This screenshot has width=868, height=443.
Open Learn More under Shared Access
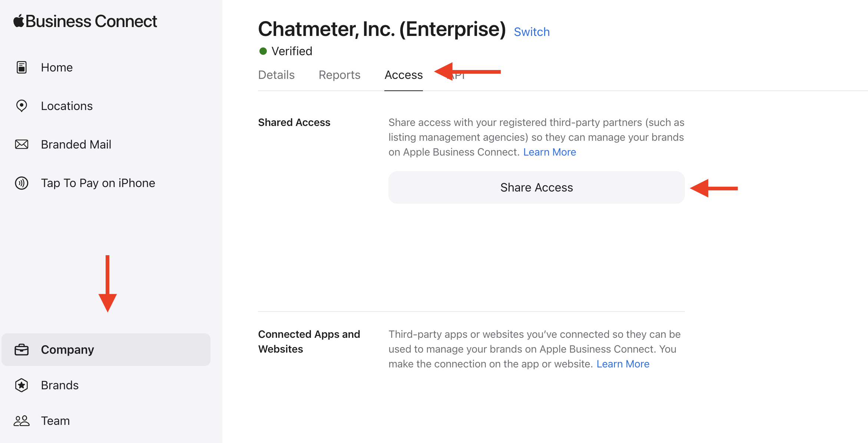[549, 152]
